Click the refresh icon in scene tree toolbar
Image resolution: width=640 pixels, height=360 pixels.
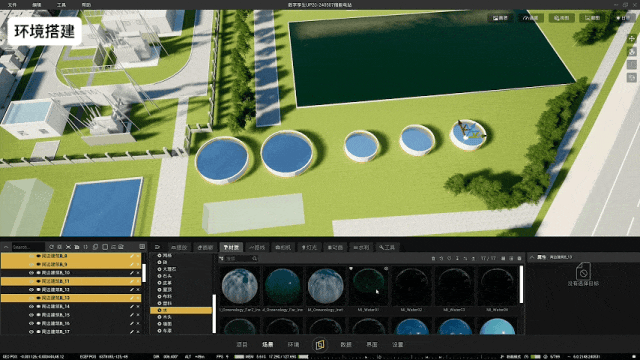coord(51,247)
